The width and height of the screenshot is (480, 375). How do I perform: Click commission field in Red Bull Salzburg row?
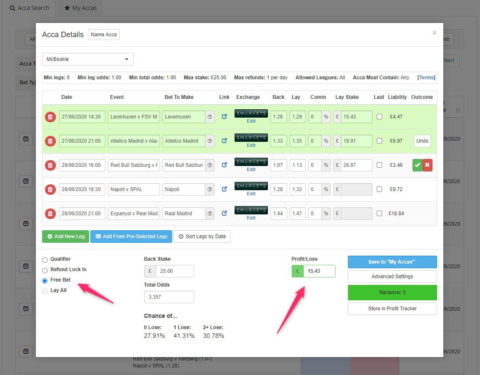click(315, 165)
